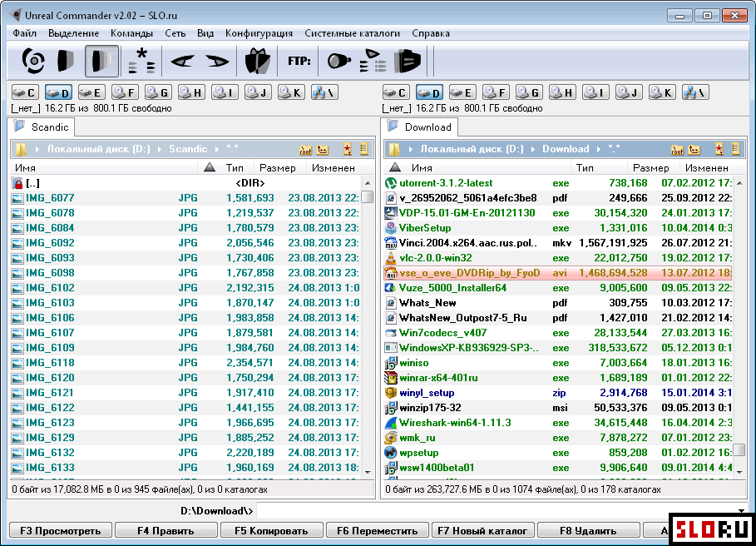The height and width of the screenshot is (546, 756).
Task: Open network drive button in right panel
Action: coord(695,92)
